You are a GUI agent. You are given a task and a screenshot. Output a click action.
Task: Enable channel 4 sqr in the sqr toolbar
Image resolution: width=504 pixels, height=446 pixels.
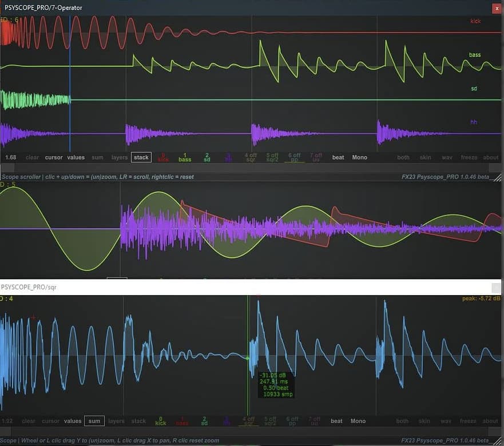point(248,421)
